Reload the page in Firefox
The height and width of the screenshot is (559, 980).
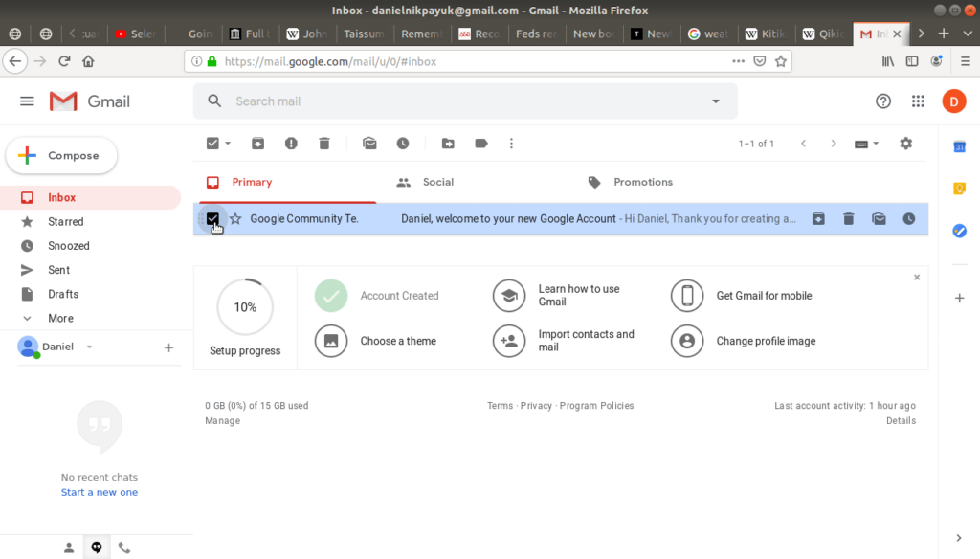[x=64, y=61]
